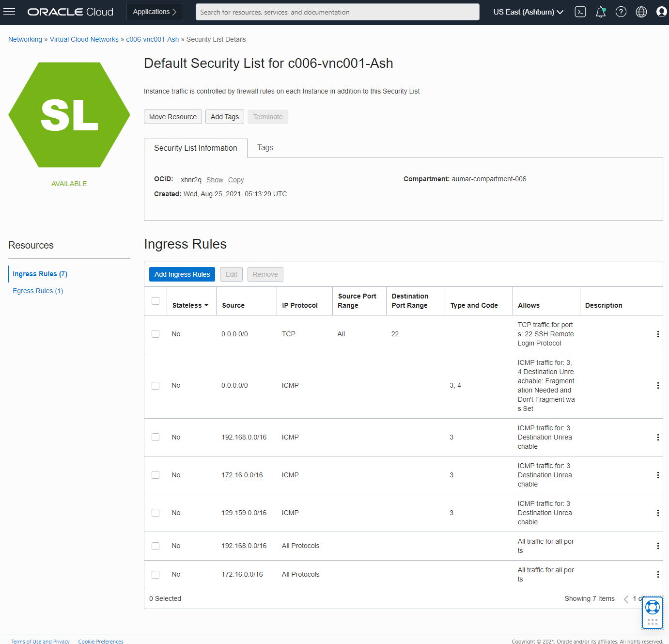Select the Security List Information tab
Screen dimensions: 669x644
coord(195,148)
